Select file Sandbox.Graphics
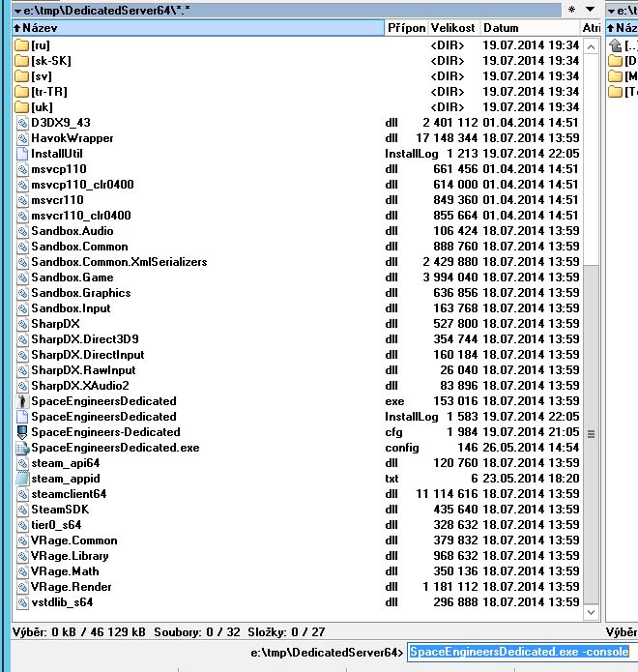The width and height of the screenshot is (638, 672). [x=81, y=293]
